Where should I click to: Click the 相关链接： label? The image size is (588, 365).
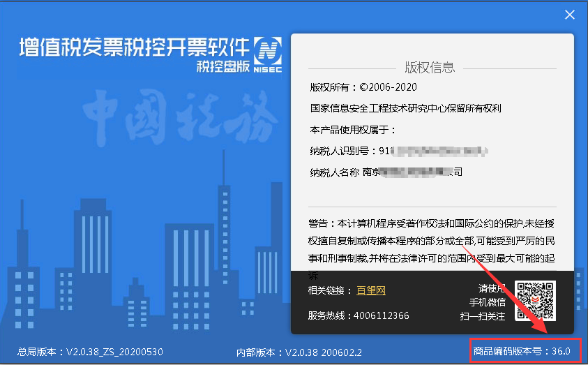point(330,290)
